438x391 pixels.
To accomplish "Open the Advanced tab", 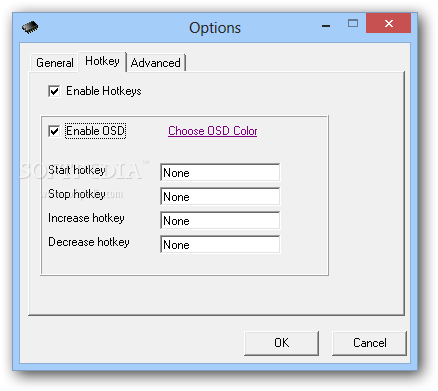I will click(x=156, y=63).
